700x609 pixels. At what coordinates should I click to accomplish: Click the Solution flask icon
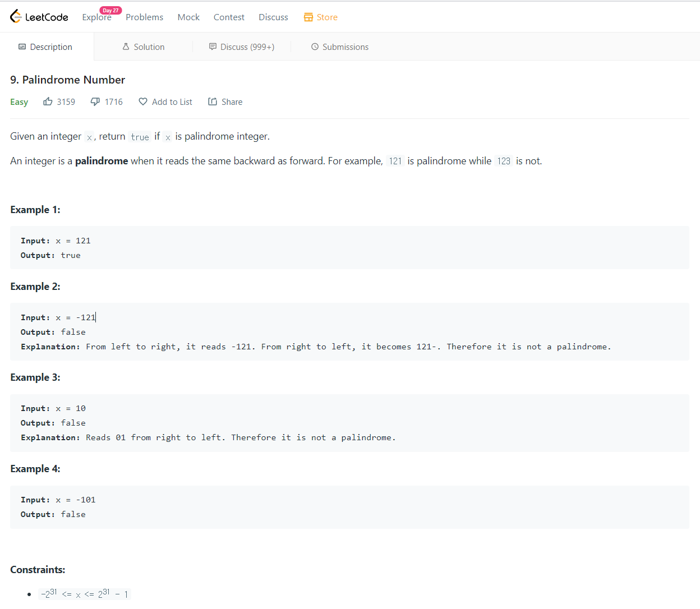126,47
